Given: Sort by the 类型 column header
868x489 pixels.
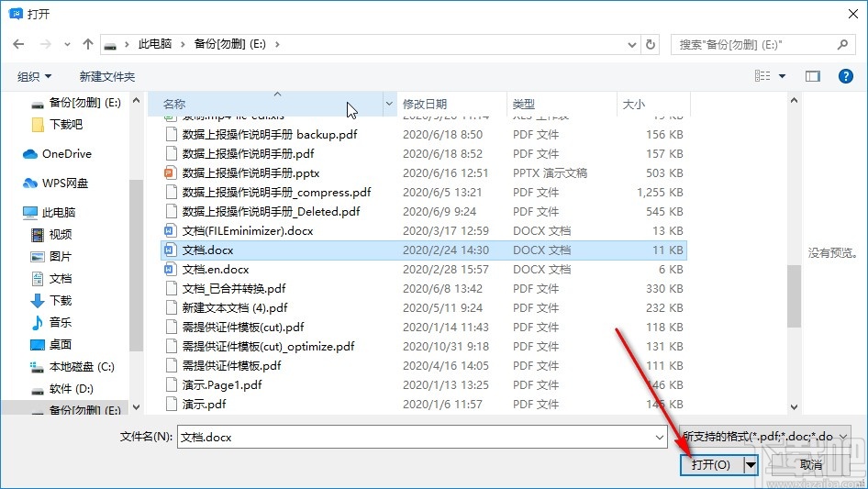Looking at the screenshot, I should (x=562, y=104).
